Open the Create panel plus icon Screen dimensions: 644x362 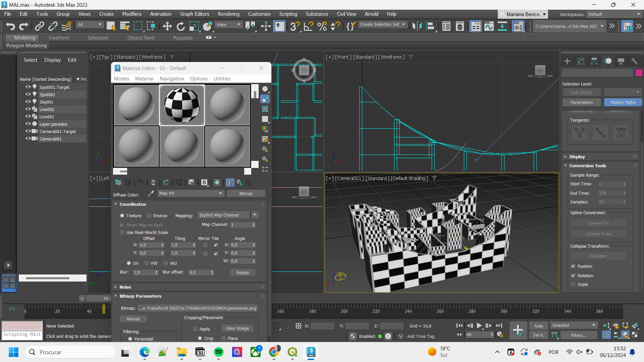tap(567, 61)
